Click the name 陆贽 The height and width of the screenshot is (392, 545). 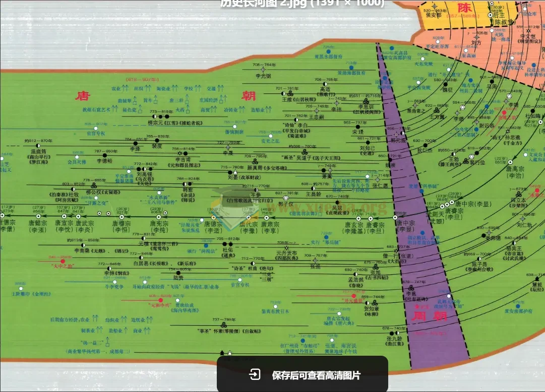(x=178, y=277)
